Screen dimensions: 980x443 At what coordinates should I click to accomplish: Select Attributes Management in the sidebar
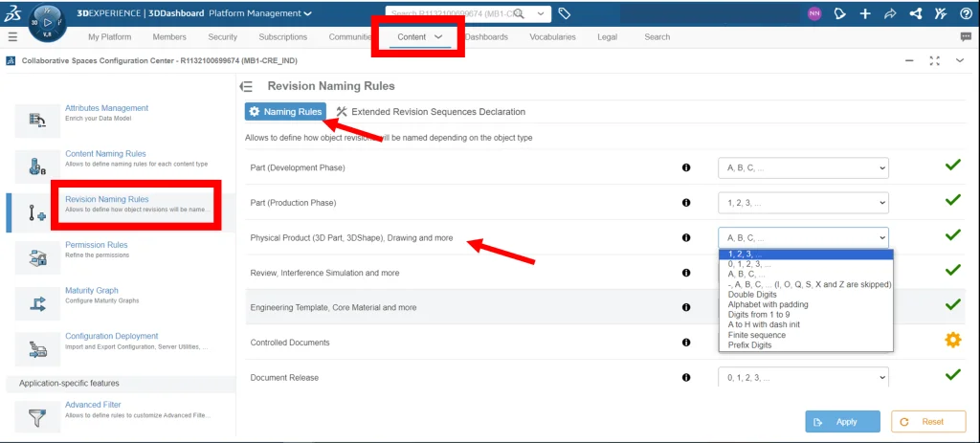click(x=106, y=108)
